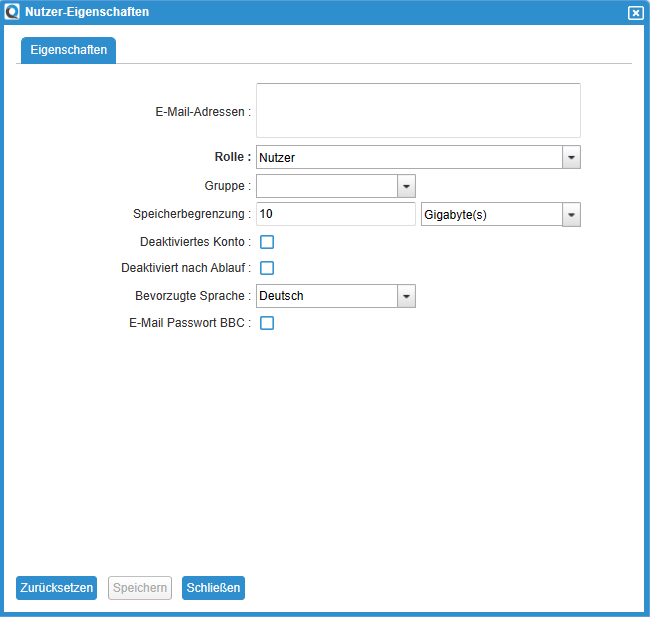Click the Speichern button
650x617 pixels.
140,588
